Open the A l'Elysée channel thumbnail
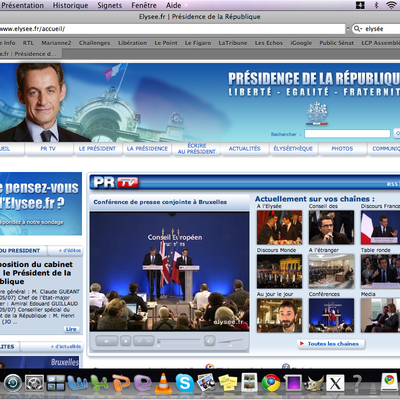The image size is (400, 400). (279, 227)
